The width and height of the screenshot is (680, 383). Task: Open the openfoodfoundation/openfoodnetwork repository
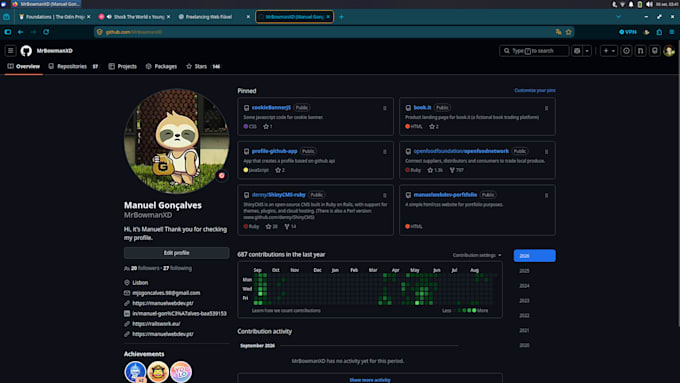(x=461, y=151)
